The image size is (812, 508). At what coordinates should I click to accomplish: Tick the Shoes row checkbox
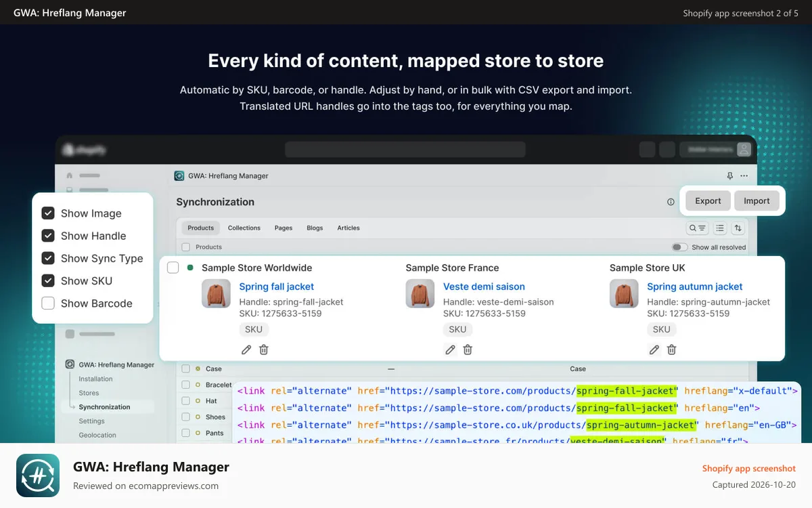pyautogui.click(x=185, y=417)
